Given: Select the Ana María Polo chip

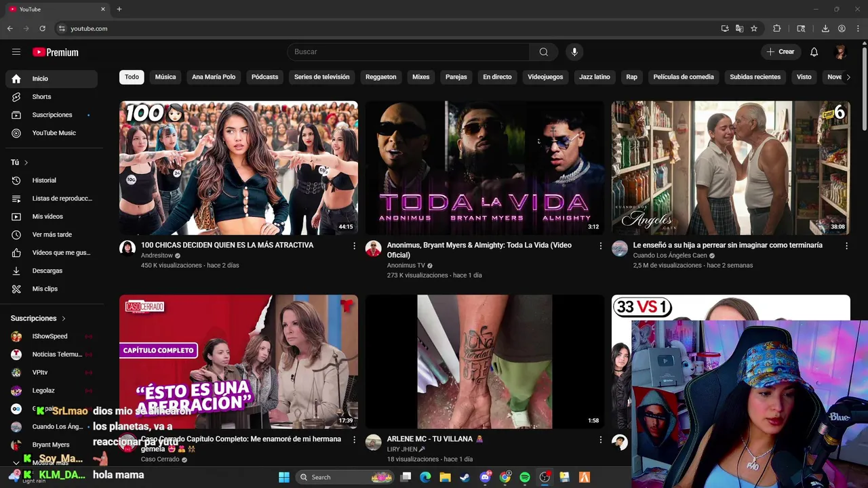Looking at the screenshot, I should coord(214,77).
